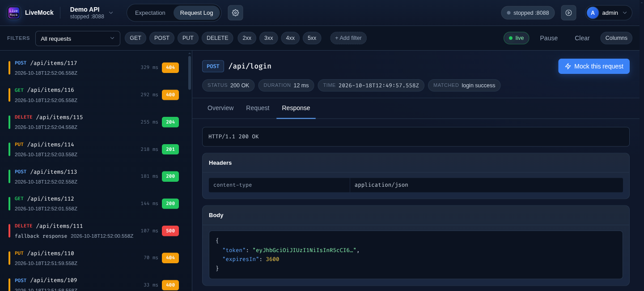Toggle the 5xx status filter chip
This screenshot has width=644, height=291.
tap(312, 38)
